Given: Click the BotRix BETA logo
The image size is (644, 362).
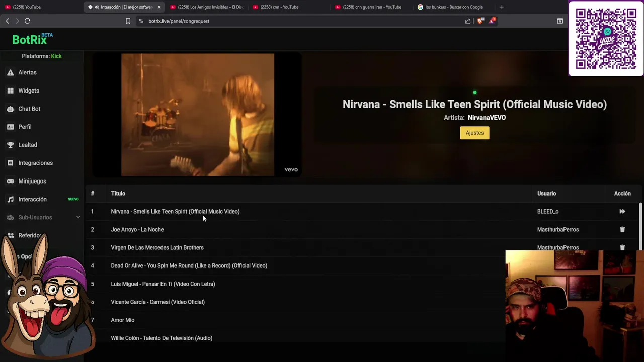Looking at the screenshot, I should tap(32, 39).
